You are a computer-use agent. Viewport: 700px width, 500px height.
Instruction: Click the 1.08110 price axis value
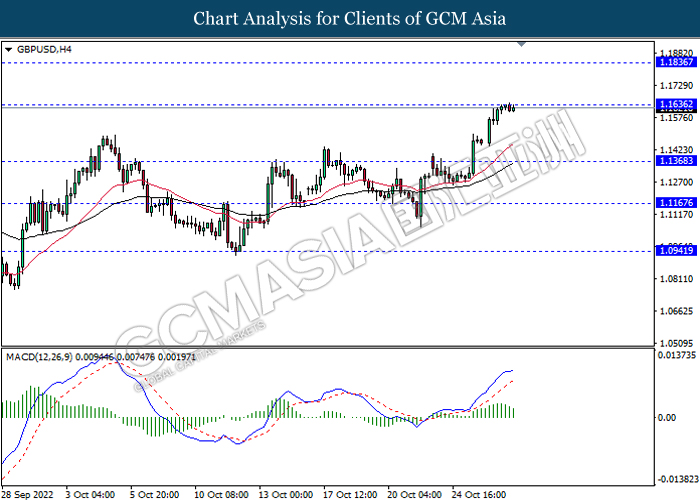tap(676, 279)
